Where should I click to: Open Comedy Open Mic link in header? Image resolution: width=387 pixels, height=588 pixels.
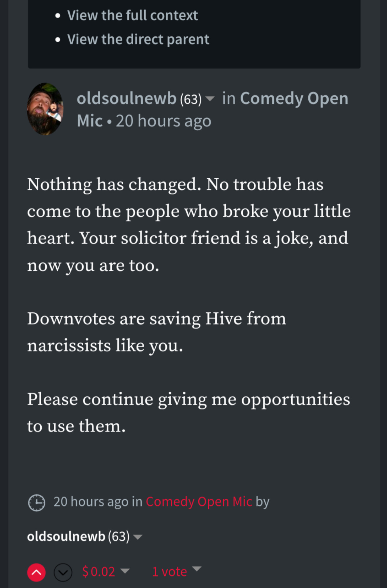(294, 98)
